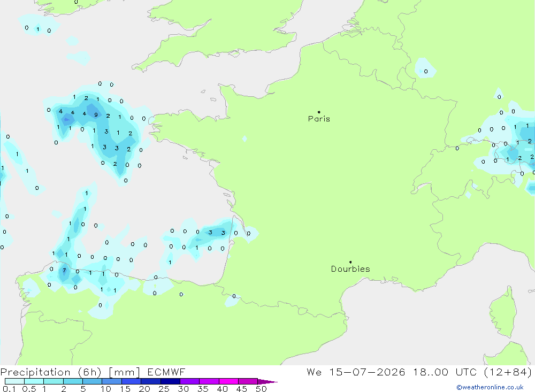Viewport: 535px width, 392px height.
Task: Click the violet 30–35 mm legend swatch
Action: tap(189, 381)
